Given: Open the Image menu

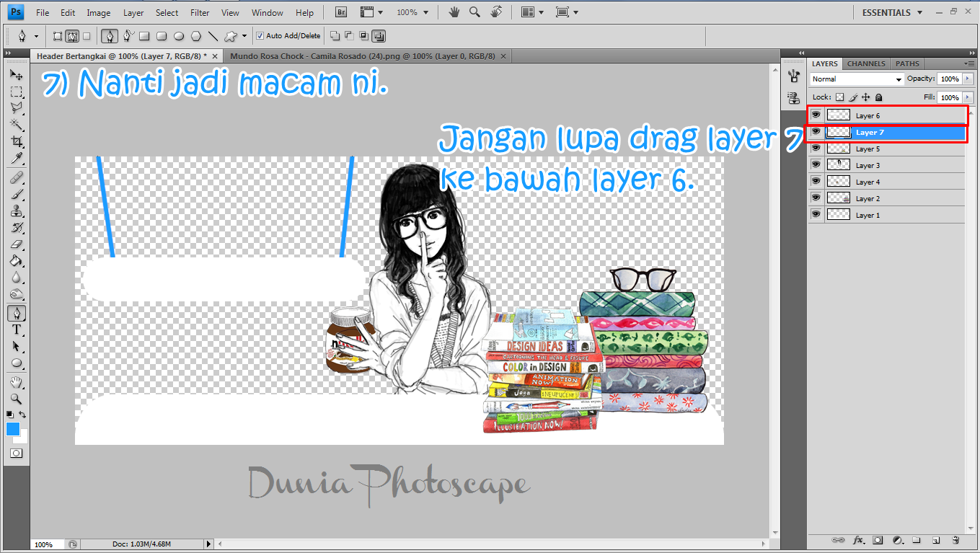Looking at the screenshot, I should tap(99, 12).
